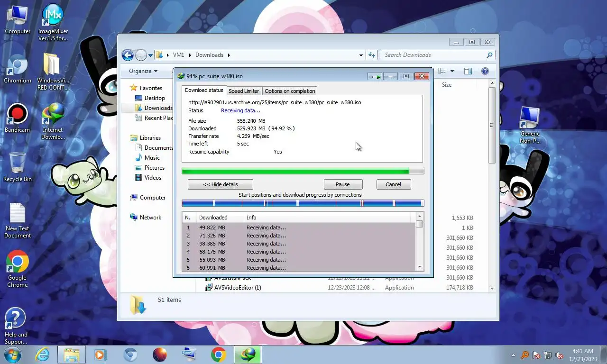Click the Hide details button
Screen dimensions: 607x364
point(221,184)
